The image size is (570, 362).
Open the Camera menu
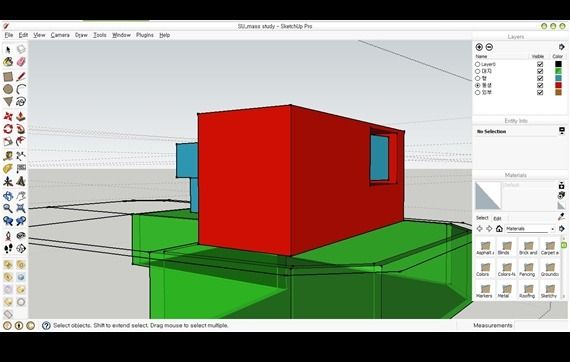[60, 35]
